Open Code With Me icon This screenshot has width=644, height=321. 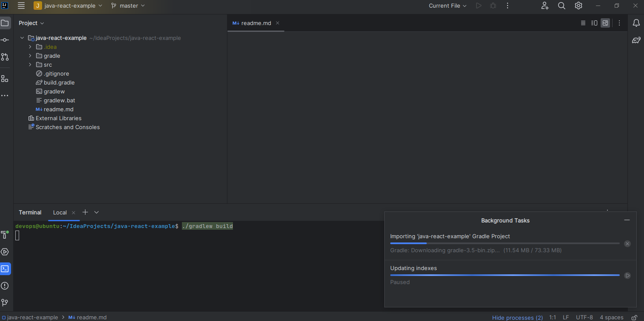click(x=545, y=6)
